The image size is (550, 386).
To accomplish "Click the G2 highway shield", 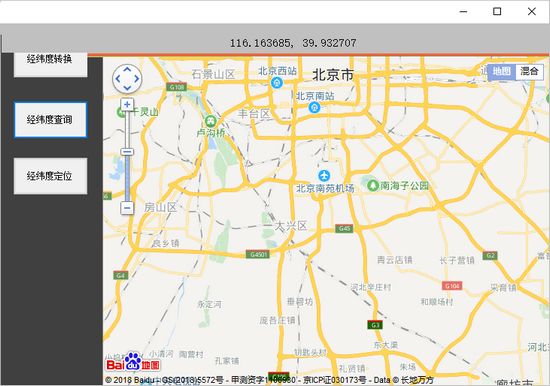I will (x=490, y=255).
